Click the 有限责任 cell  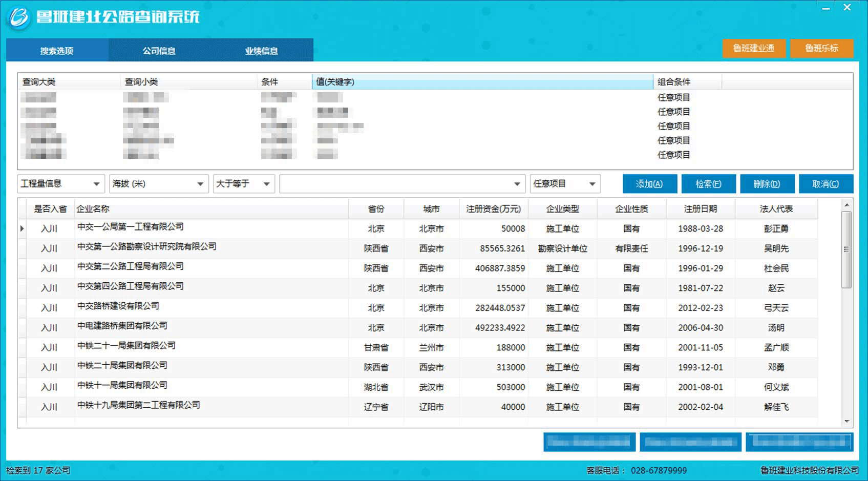(x=631, y=248)
